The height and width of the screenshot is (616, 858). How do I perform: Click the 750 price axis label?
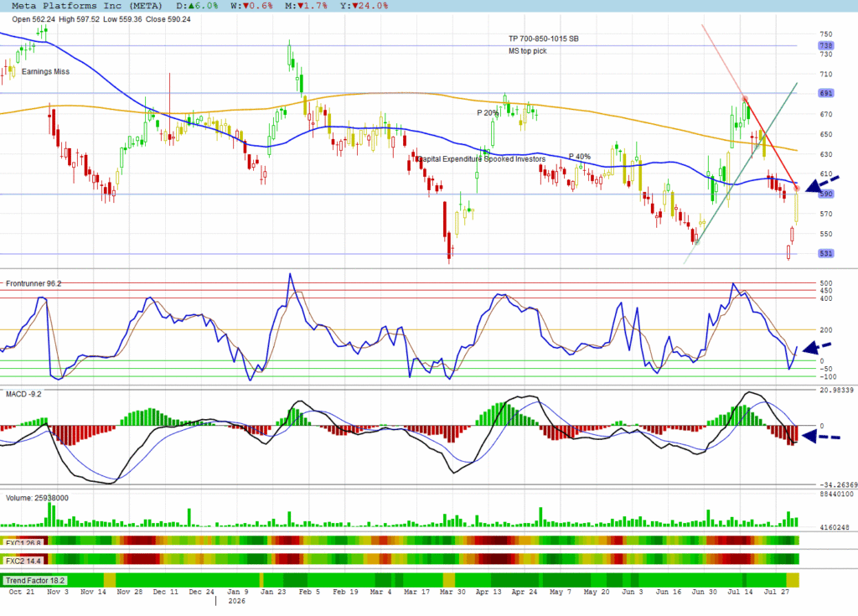825,34
